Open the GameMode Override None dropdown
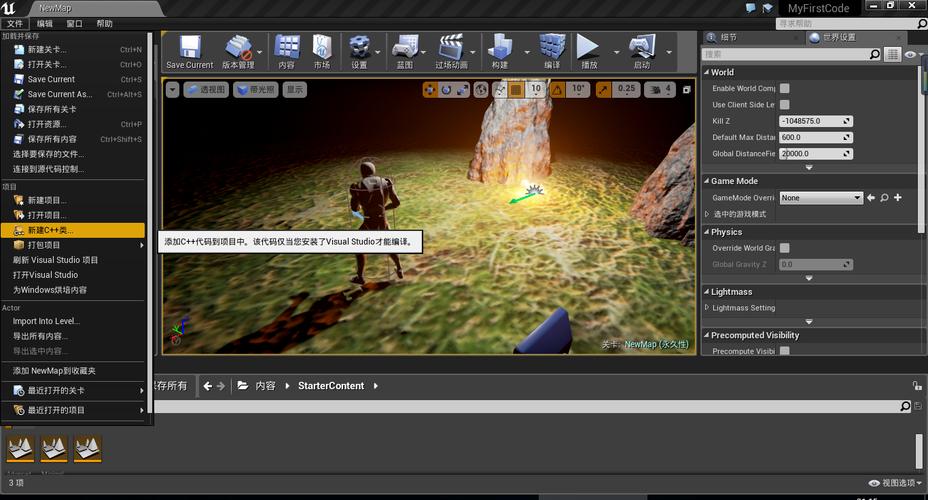 [x=820, y=198]
